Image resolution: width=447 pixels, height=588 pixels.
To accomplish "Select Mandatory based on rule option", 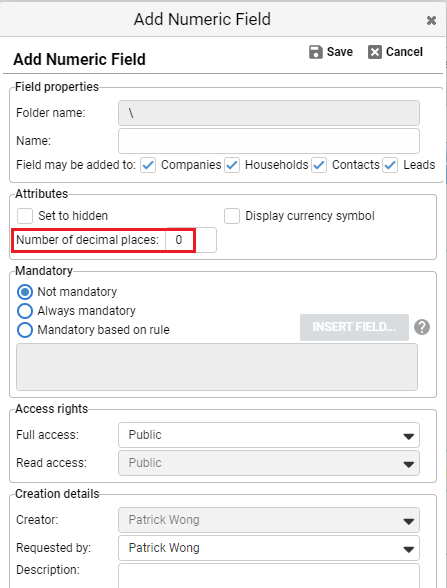I will (25, 330).
